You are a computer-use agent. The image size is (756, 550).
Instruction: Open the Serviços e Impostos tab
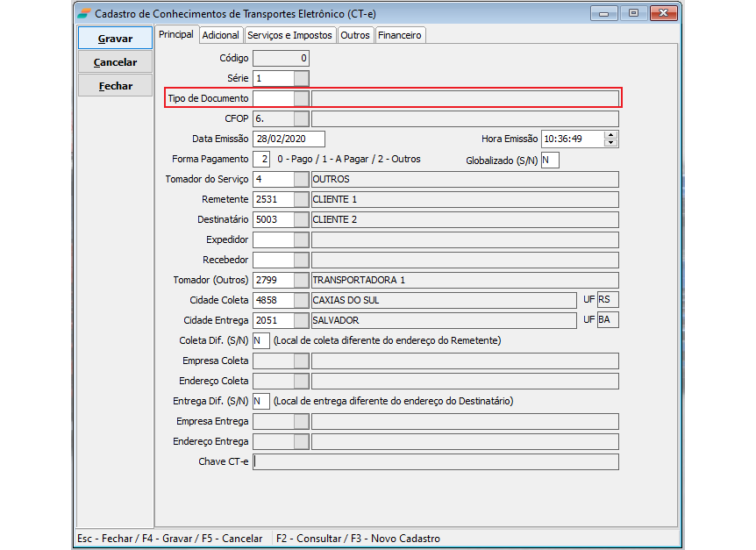pyautogui.click(x=289, y=35)
